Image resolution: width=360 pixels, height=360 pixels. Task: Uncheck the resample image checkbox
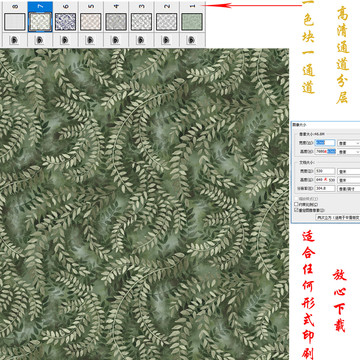296,210
